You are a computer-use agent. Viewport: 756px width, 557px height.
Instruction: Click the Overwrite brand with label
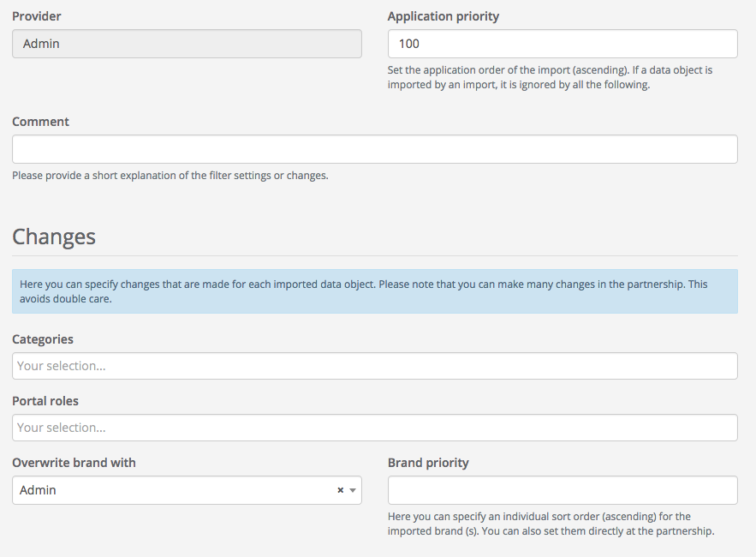click(74, 463)
